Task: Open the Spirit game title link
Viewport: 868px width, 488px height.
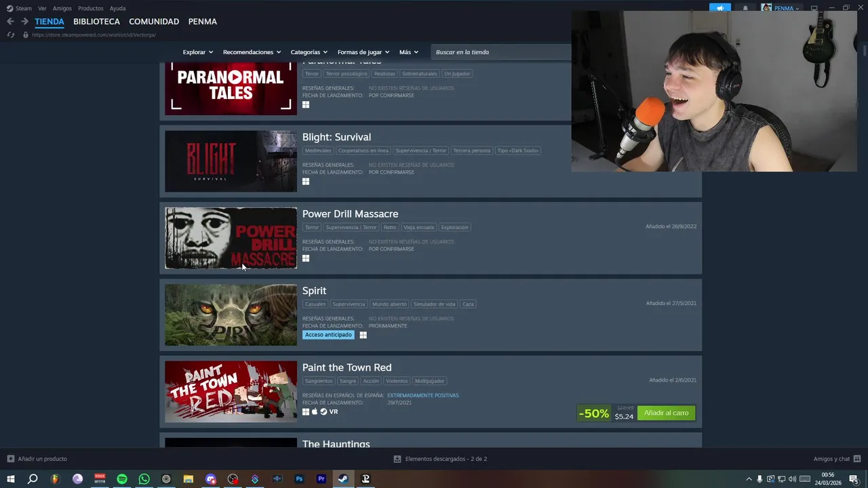Action: 314,291
